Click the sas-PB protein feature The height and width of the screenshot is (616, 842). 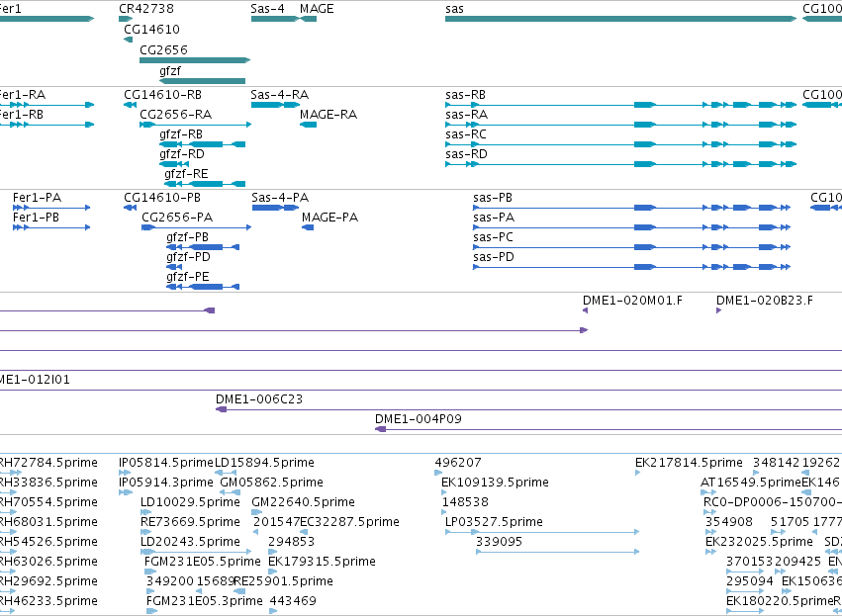(x=631, y=208)
